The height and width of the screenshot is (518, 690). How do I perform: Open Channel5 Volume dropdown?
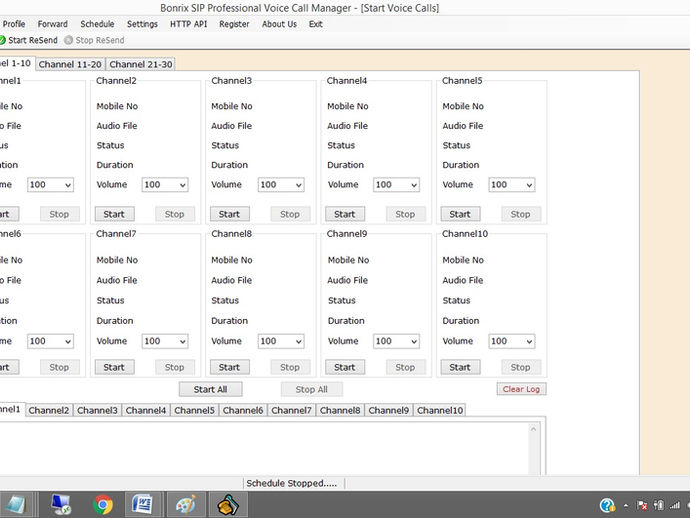(x=511, y=185)
